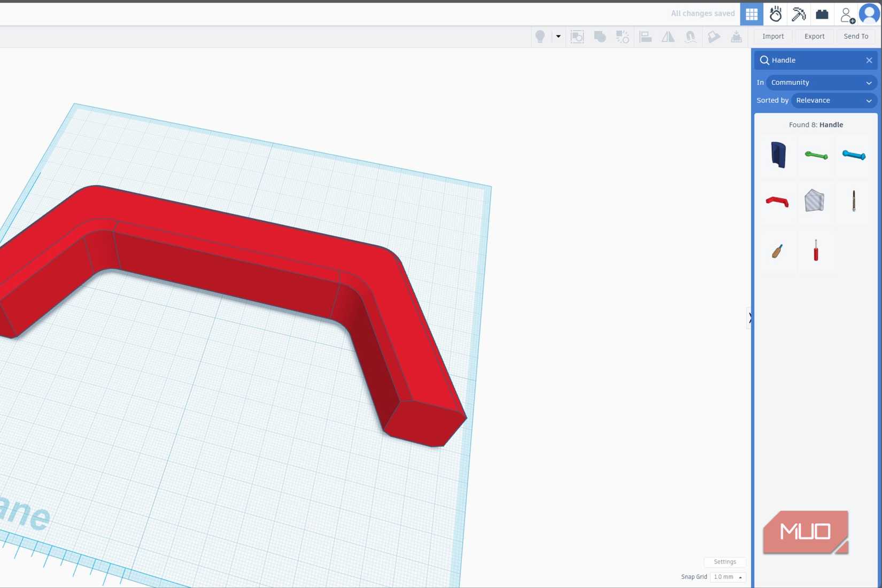Click the invite collaborator icon
Screen dimensions: 882x588
coord(846,15)
